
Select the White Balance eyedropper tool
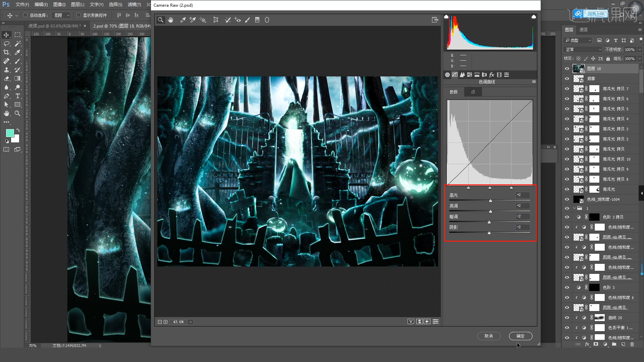183,20
